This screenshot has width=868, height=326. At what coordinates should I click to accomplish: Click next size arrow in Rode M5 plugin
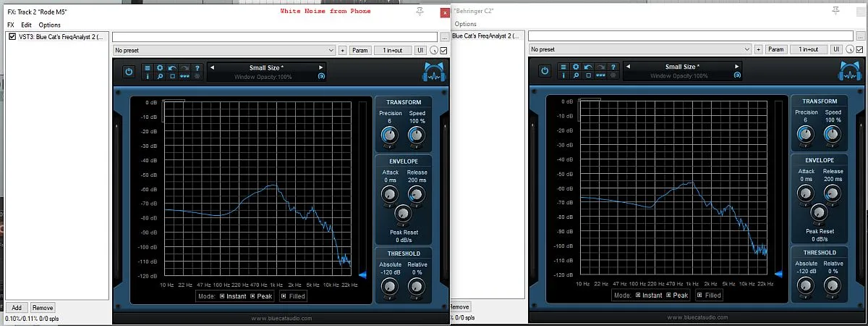[320, 67]
